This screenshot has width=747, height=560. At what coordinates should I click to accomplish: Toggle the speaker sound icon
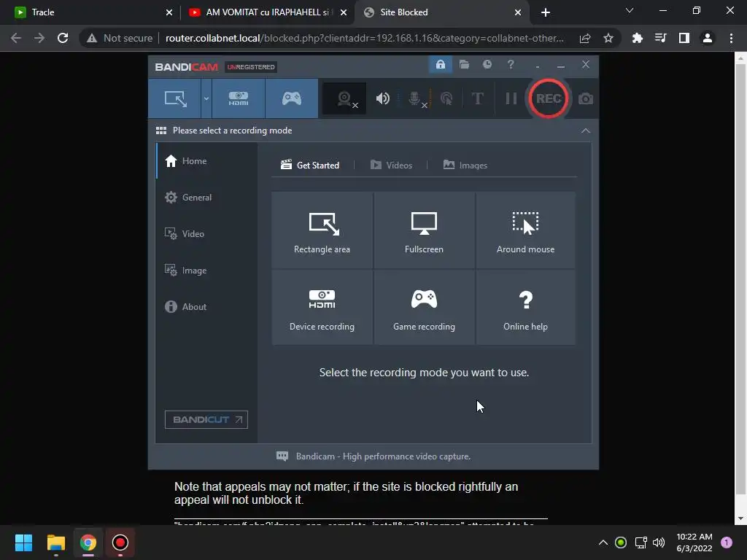coord(382,98)
